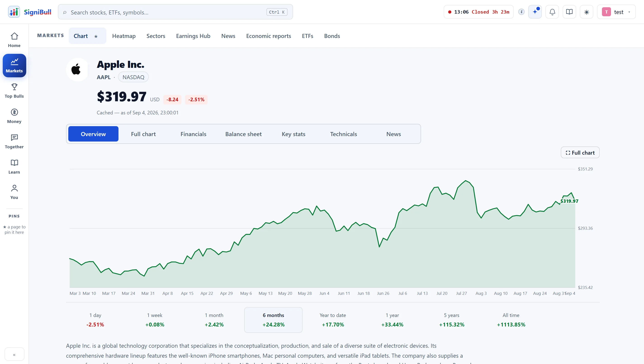This screenshot has height=364, width=644.
Task: Open News in the markets nav
Action: coord(228,36)
